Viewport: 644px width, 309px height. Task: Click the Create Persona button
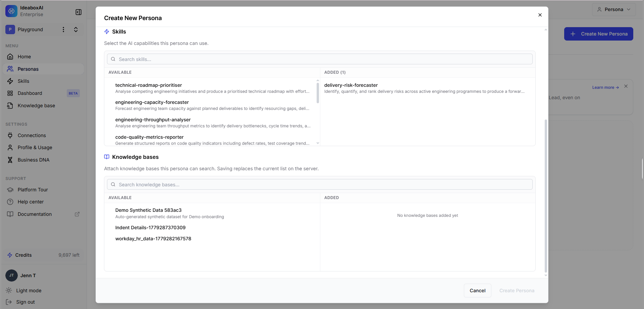click(x=517, y=291)
